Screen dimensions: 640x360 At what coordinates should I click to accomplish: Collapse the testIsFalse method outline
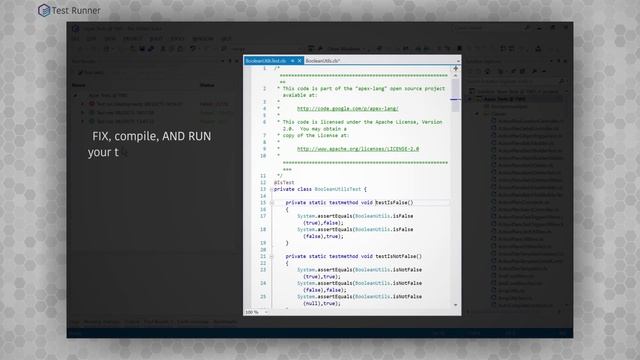[271, 203]
